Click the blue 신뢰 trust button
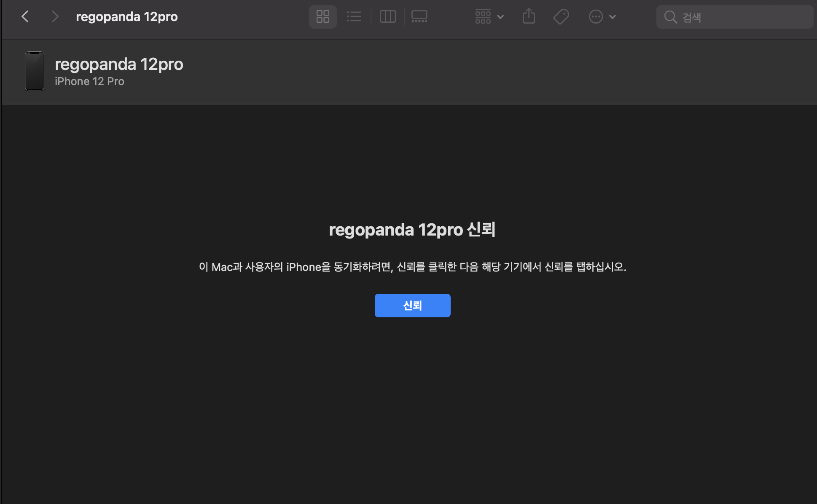 point(412,306)
